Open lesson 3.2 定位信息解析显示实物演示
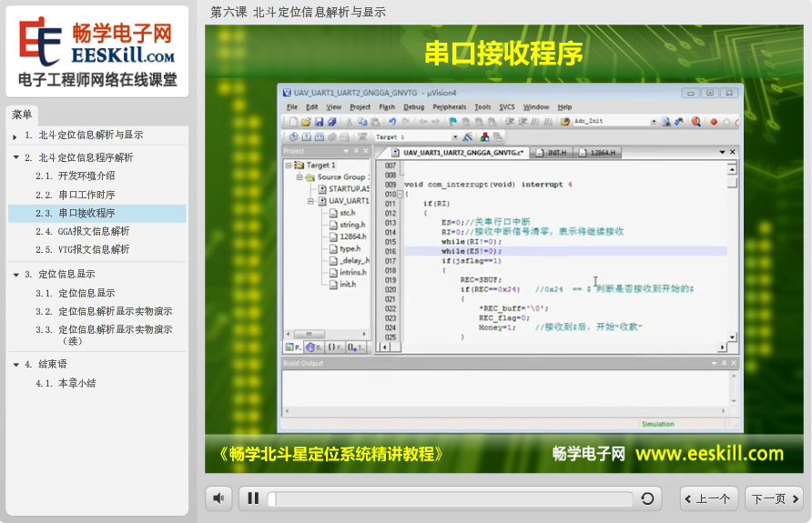 104,311
